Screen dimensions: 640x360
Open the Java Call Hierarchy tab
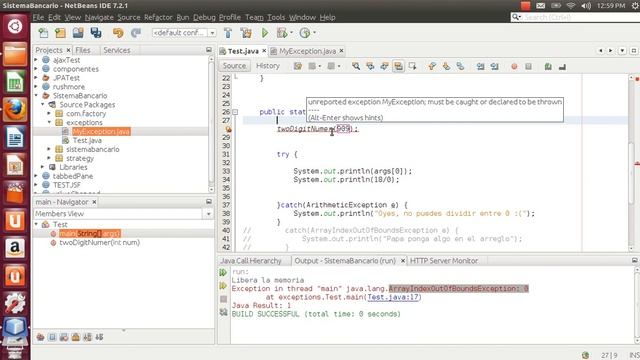coord(251,260)
